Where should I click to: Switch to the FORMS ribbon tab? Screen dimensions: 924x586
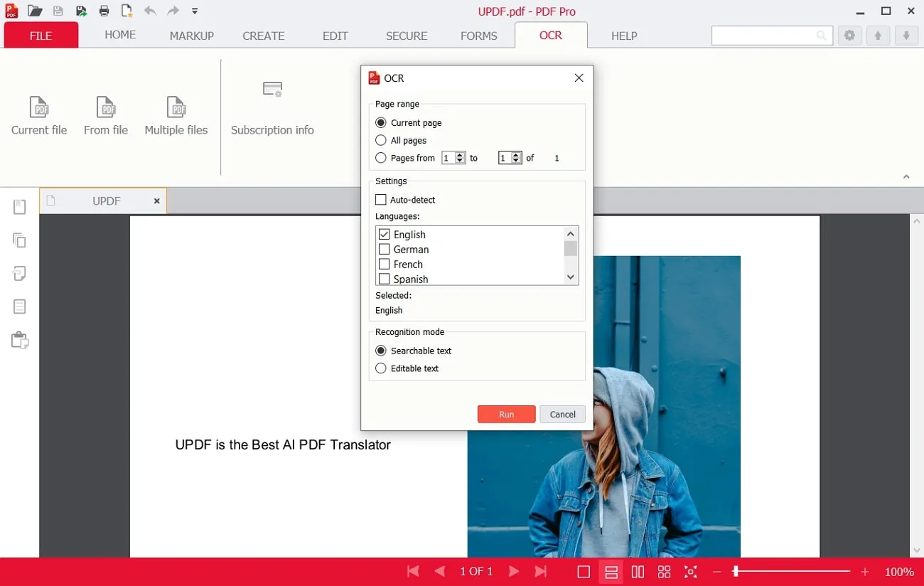(x=479, y=36)
